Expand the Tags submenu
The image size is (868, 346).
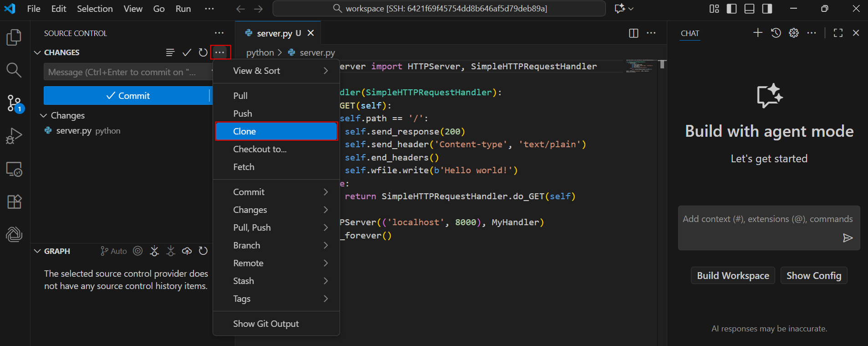(x=276, y=299)
